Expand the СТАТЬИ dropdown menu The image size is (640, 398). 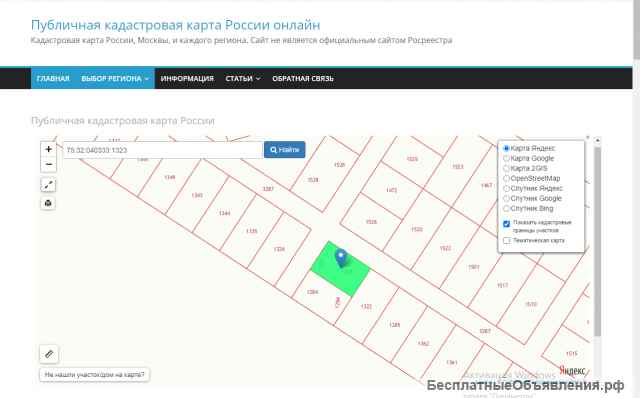click(x=243, y=78)
